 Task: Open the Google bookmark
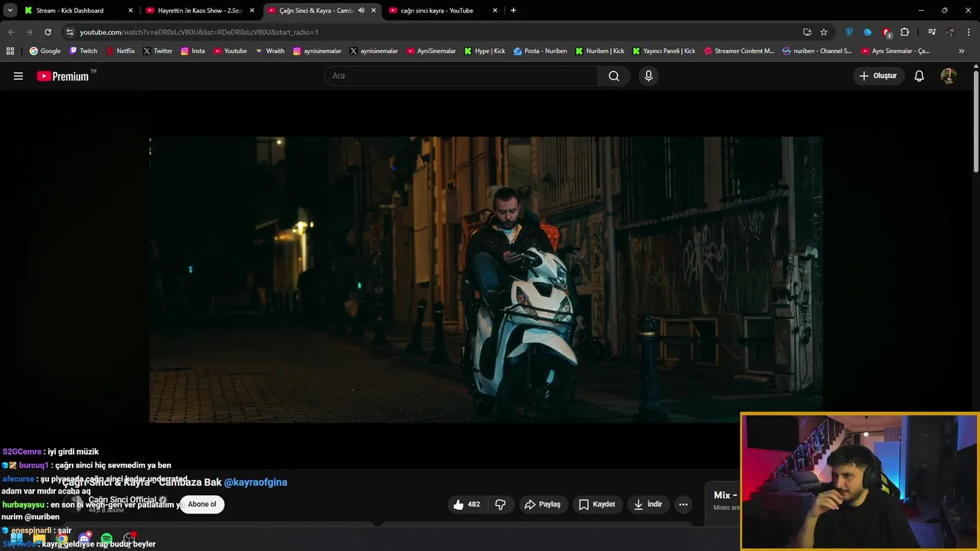[45, 51]
